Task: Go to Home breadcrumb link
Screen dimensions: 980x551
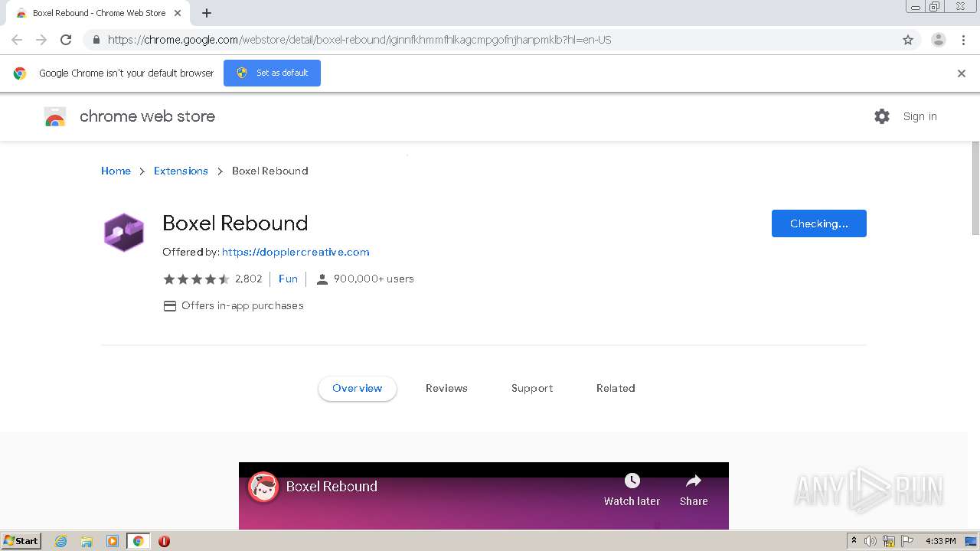Action: [116, 171]
